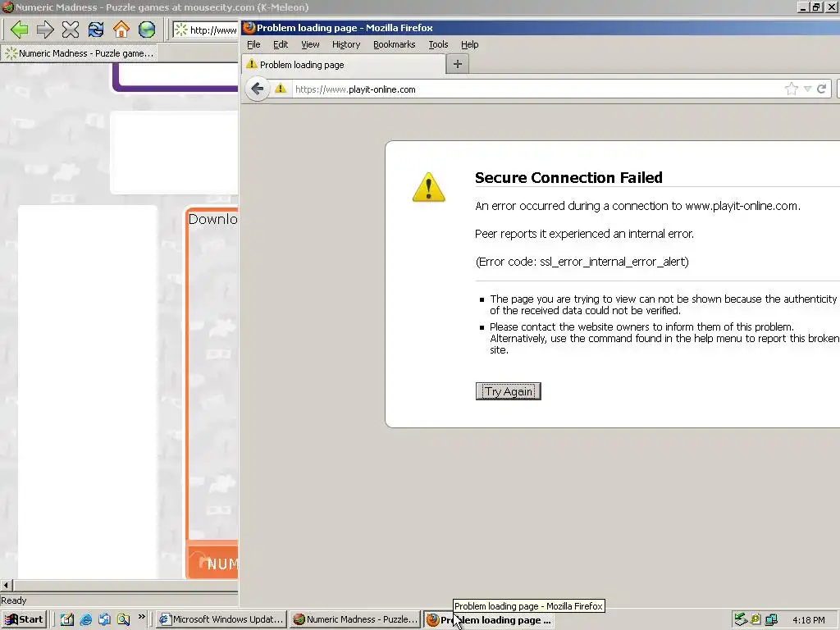Click K-Meleon's Forward arrow icon
Image resolution: width=840 pixels, height=630 pixels.
pos(45,30)
